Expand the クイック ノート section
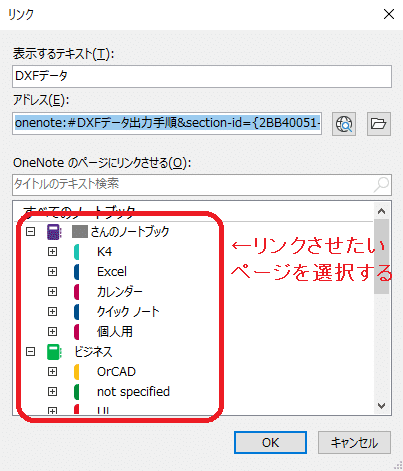 tap(52, 311)
